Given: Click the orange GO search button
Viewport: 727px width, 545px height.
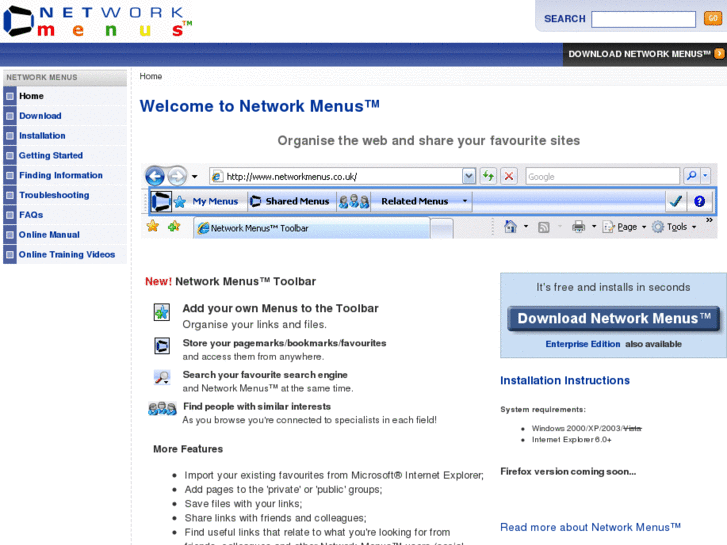Looking at the screenshot, I should click(x=713, y=19).
